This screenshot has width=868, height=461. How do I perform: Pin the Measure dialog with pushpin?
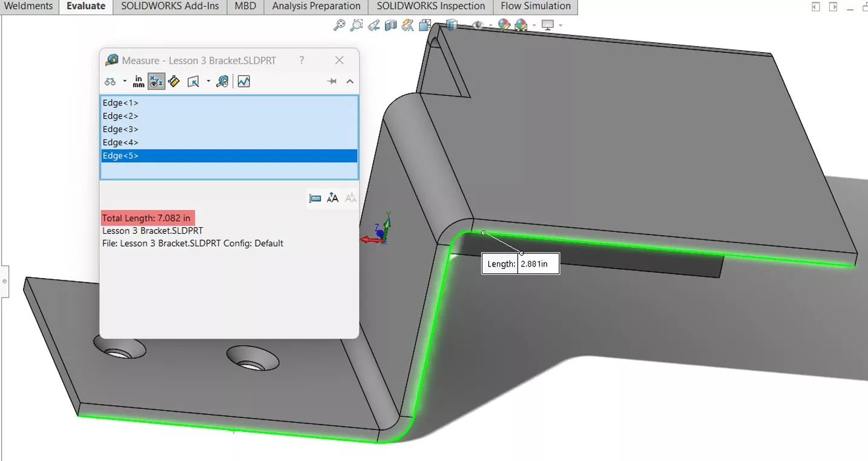pos(332,81)
